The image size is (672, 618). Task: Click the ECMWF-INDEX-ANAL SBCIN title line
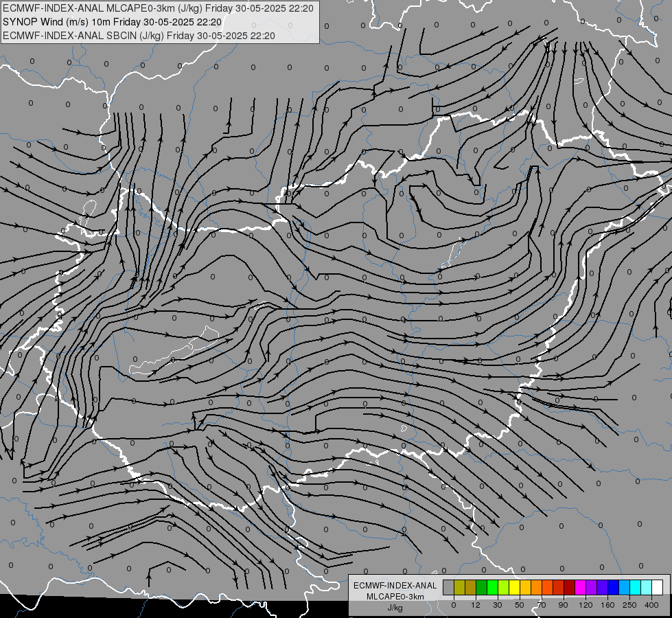(139, 36)
